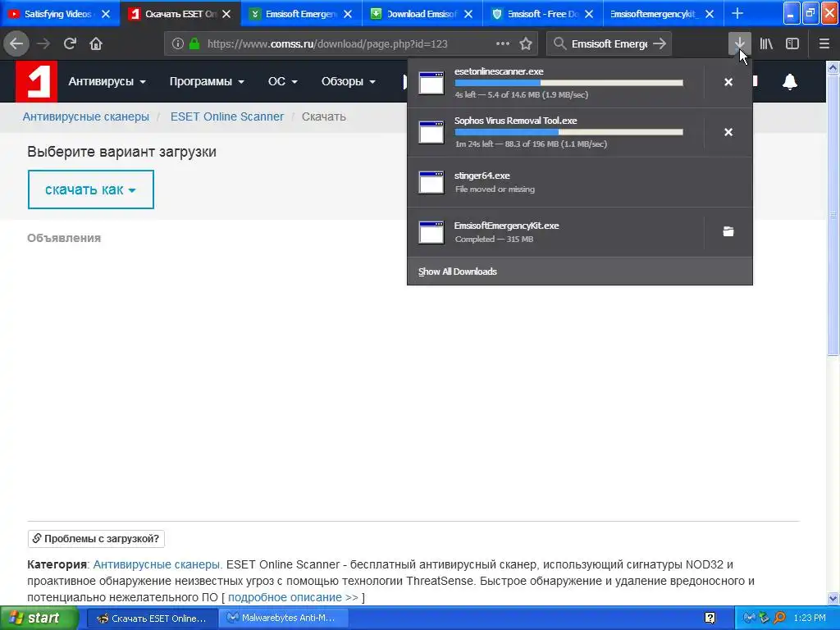Cancel the esetonlinescanner.exe download
Screen dimensions: 840x630
(x=728, y=82)
